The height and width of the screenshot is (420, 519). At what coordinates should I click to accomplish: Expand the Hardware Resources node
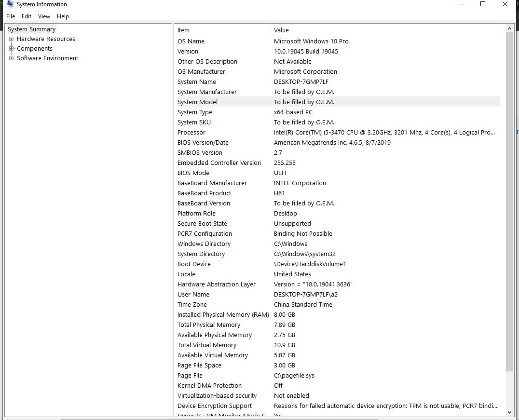click(11, 39)
